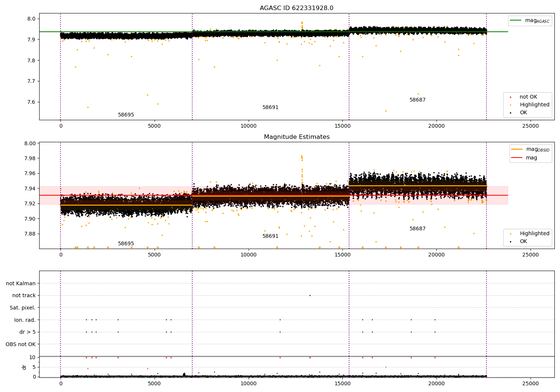Click obsid label "58695" in the AGASC ID plot
560x392 pixels.
coord(126,115)
